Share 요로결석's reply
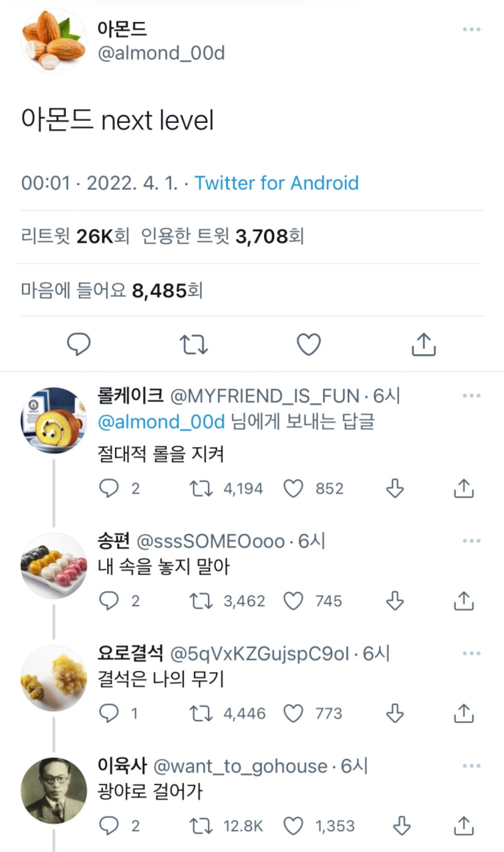Screen dimensions: 504x852 pyautogui.click(x=464, y=714)
